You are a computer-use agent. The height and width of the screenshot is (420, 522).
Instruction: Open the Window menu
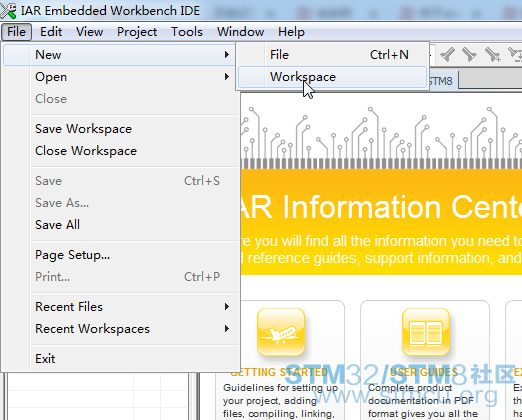pos(240,32)
